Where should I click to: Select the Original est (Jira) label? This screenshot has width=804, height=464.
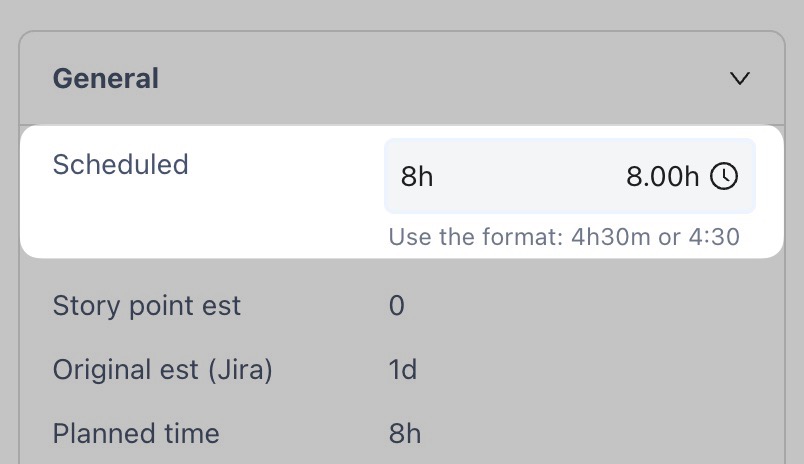click(162, 370)
